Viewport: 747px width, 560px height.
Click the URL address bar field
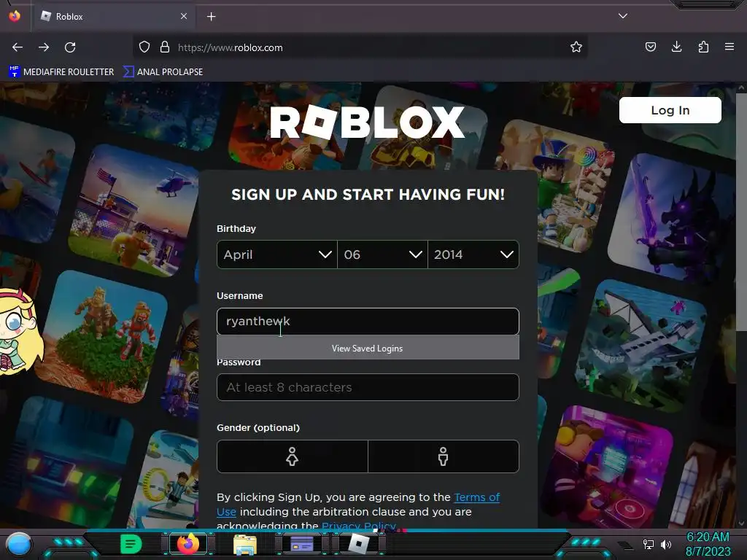tap(360, 47)
